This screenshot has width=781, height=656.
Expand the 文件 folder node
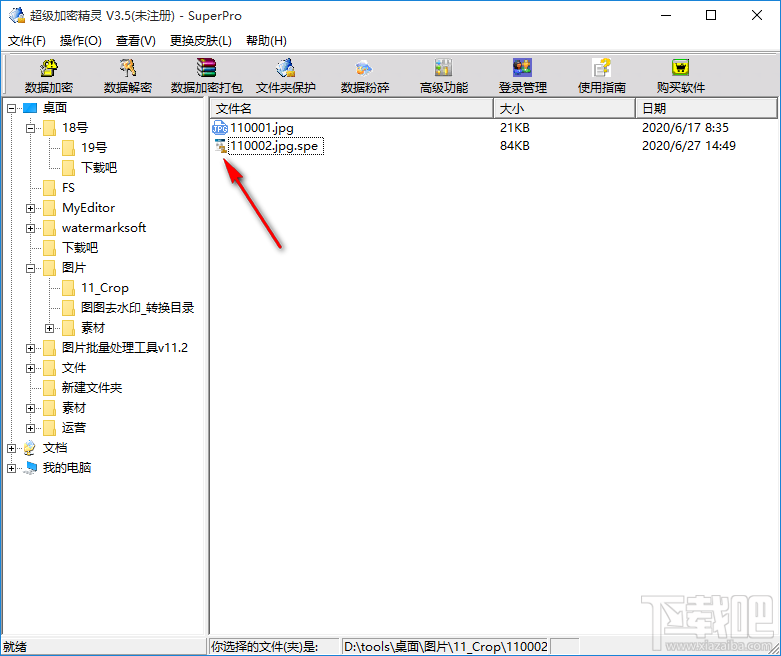tap(30, 368)
